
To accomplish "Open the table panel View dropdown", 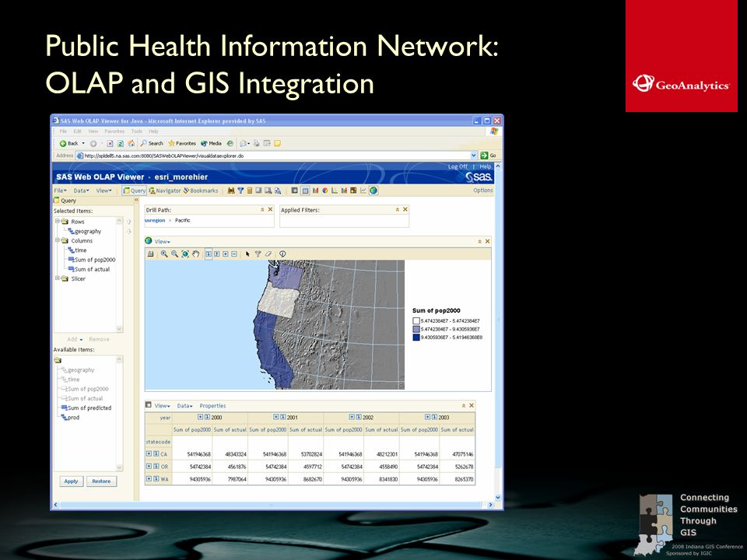I will 163,406.
